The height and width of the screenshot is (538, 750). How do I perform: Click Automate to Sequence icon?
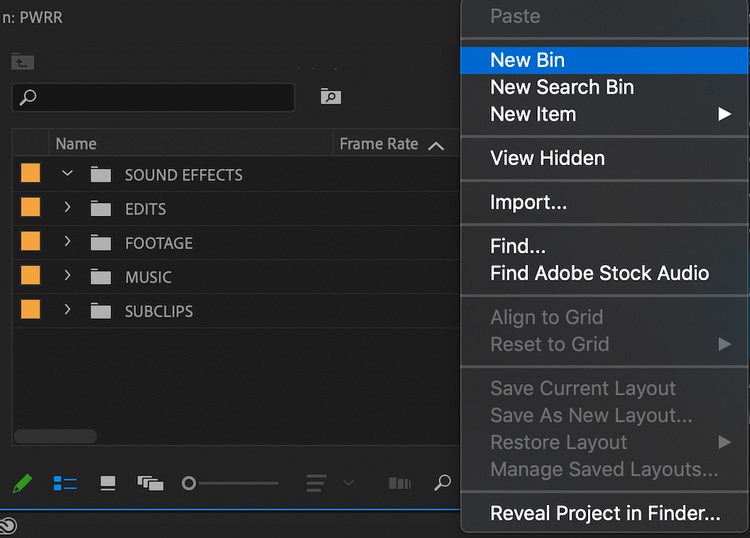click(400, 483)
